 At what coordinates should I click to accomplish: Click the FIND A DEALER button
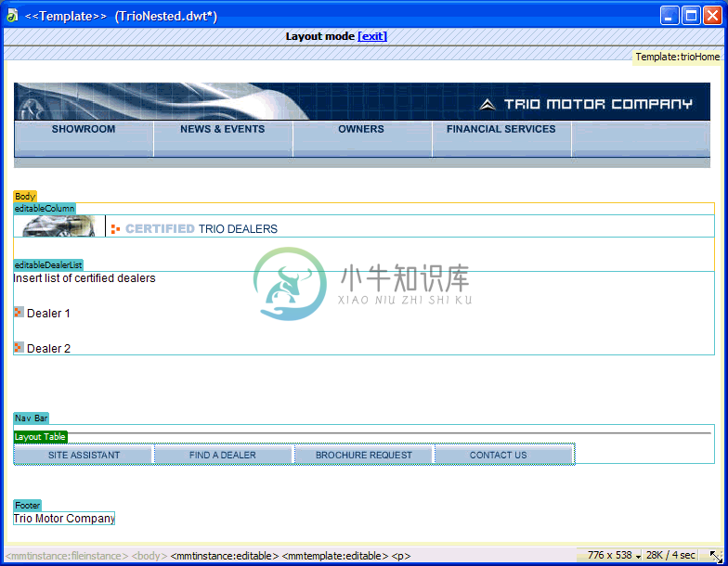[x=223, y=455]
